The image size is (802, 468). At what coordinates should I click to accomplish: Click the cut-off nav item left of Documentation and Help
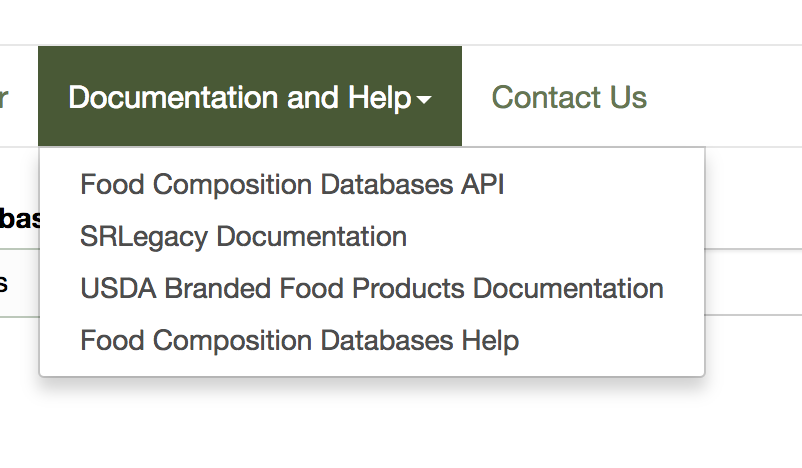click(x=6, y=97)
